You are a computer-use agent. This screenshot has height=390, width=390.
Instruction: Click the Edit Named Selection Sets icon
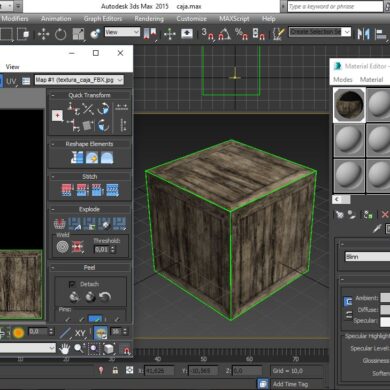[278, 34]
